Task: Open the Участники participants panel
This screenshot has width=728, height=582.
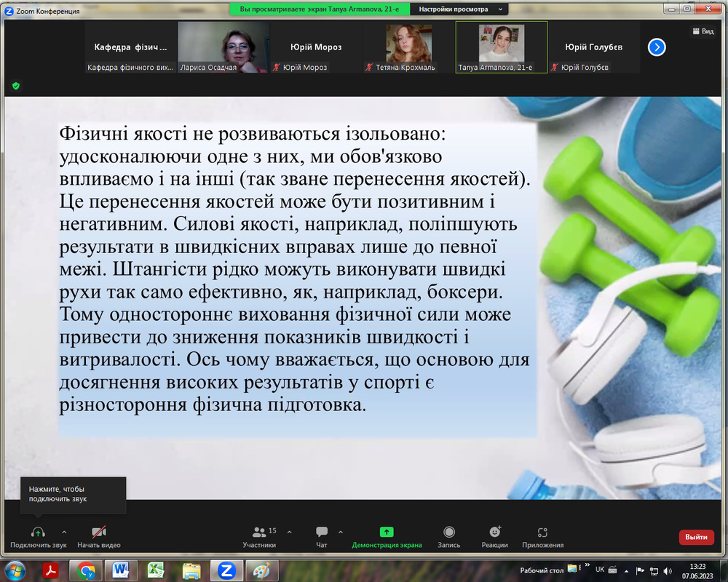Action: 259,537
